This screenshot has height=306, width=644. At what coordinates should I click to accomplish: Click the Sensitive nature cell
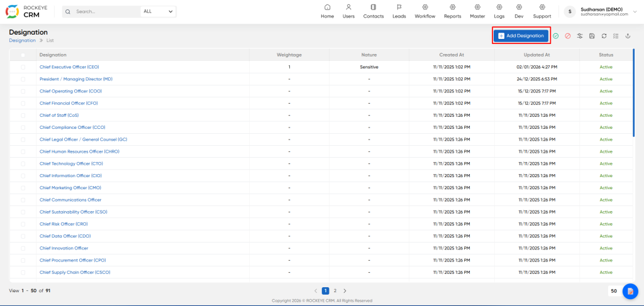click(369, 67)
